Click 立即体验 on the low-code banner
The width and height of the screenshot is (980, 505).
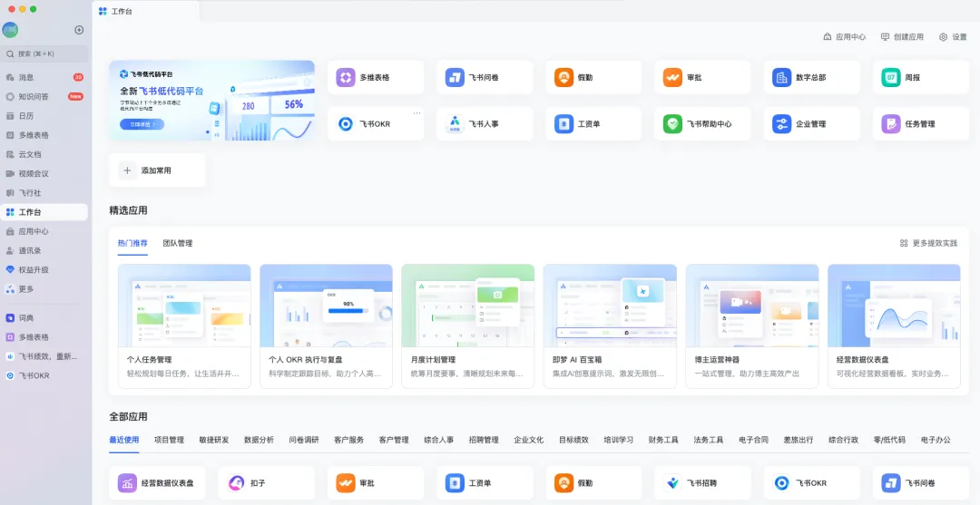pos(142,124)
